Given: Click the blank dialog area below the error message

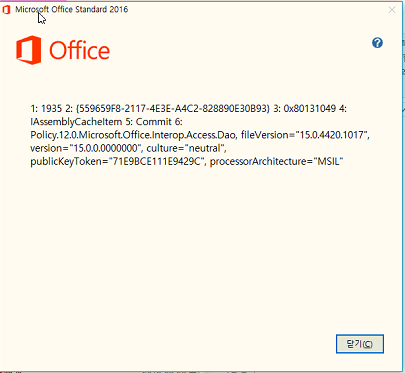Looking at the screenshot, I should tap(200, 250).
